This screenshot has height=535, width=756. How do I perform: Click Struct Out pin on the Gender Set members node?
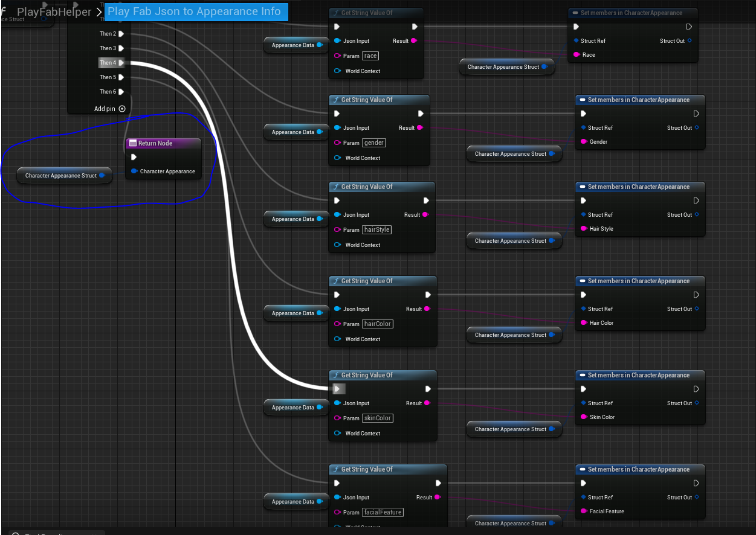point(697,128)
